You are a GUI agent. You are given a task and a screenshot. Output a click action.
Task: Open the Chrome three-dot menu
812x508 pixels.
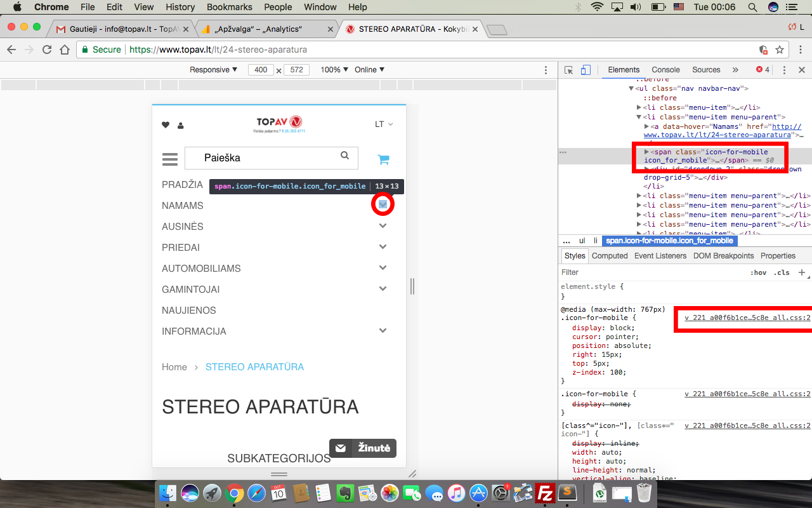801,50
